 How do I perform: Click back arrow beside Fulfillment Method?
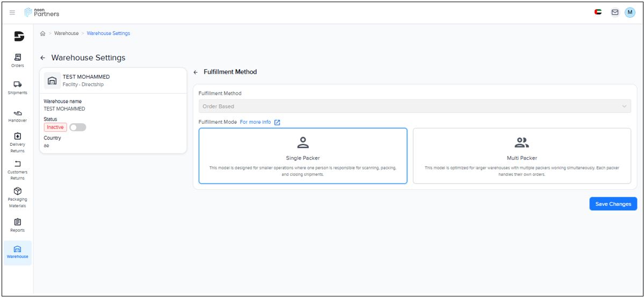coord(196,72)
